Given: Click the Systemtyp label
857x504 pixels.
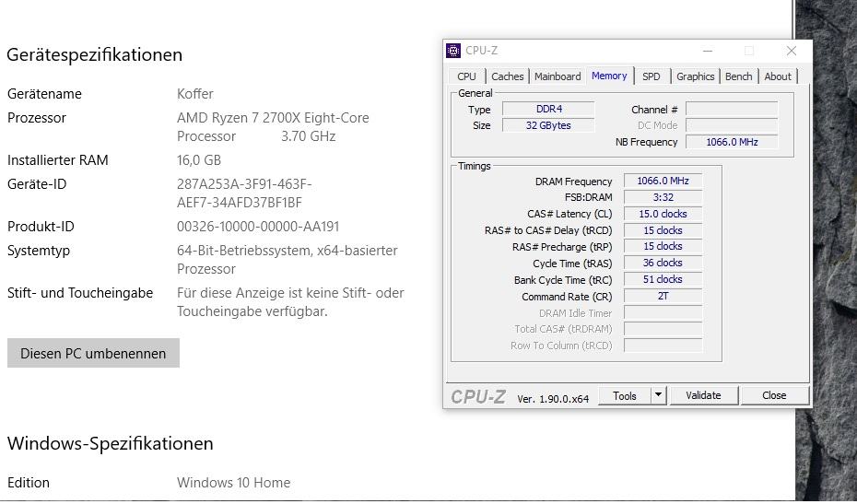Looking at the screenshot, I should tap(39, 251).
